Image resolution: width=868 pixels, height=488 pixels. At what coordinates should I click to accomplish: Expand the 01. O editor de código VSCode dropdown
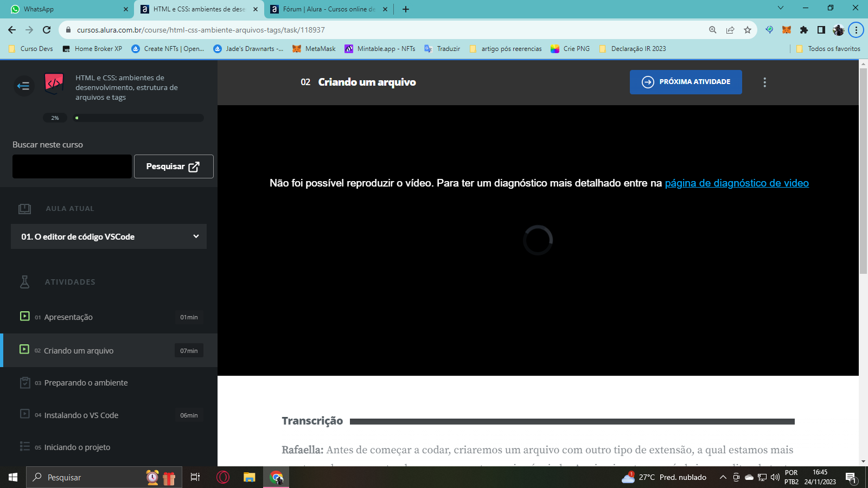tap(108, 236)
